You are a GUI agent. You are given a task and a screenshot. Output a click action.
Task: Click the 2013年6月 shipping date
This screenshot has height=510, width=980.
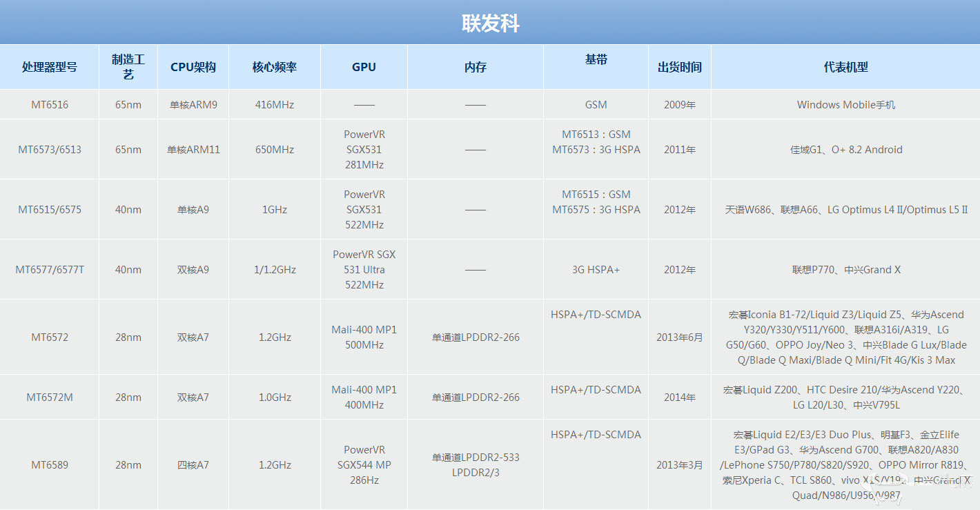(680, 337)
